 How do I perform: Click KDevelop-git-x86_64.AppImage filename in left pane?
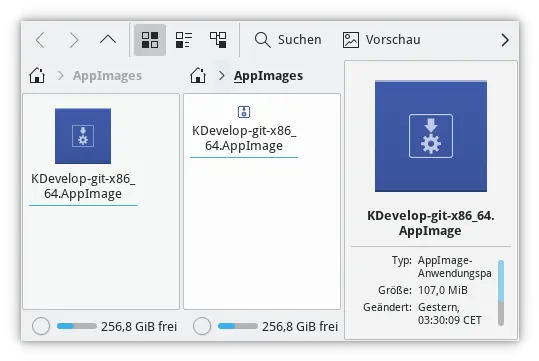point(83,186)
